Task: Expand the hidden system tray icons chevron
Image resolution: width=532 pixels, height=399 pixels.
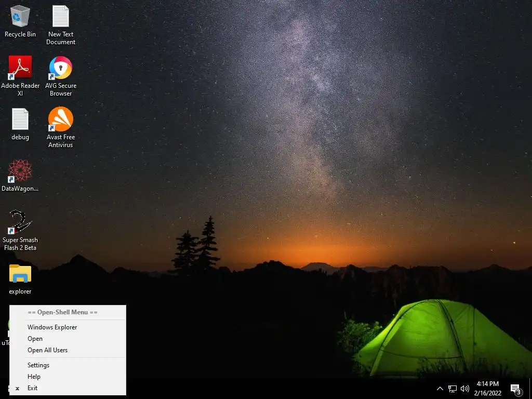Action: click(440, 389)
